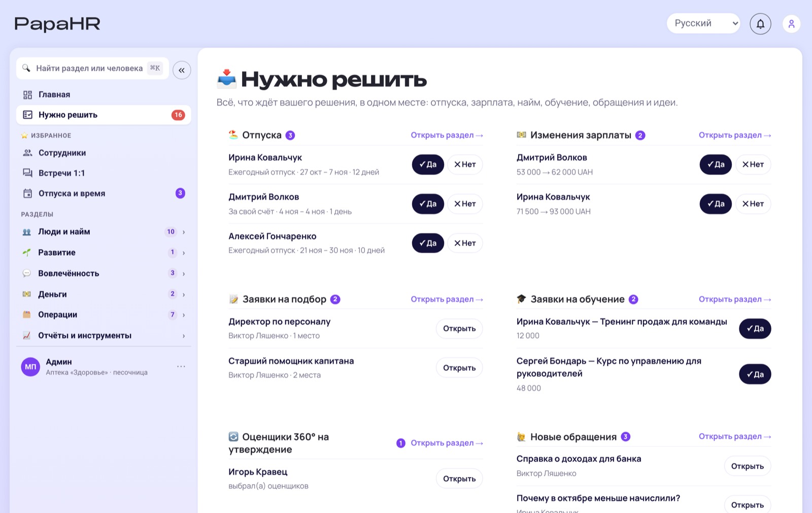
Task: Open Изменения зарплаты section link
Action: coord(735,135)
